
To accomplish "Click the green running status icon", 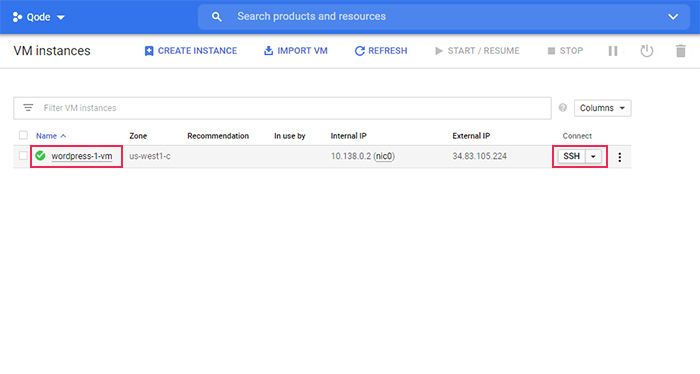I will [41, 156].
